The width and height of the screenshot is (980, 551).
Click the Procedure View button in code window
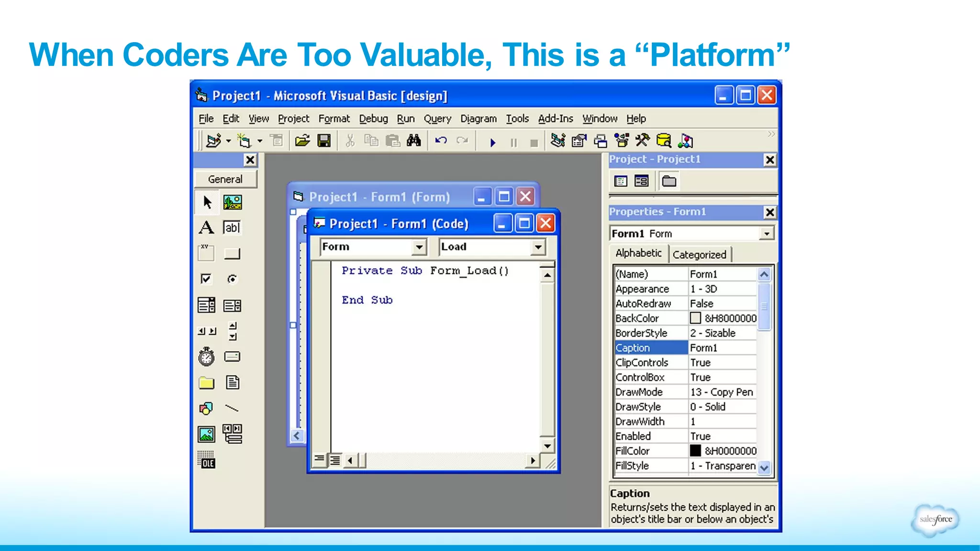point(319,460)
